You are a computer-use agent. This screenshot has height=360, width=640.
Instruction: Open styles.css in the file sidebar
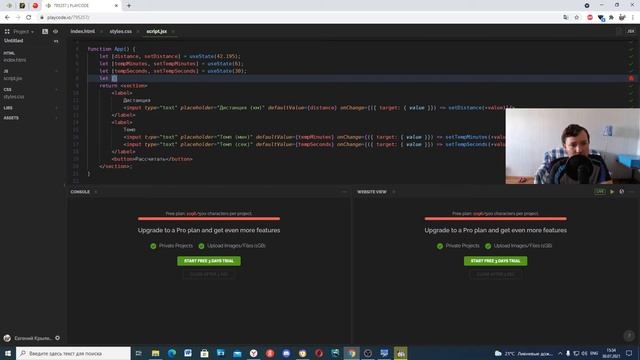pos(14,97)
